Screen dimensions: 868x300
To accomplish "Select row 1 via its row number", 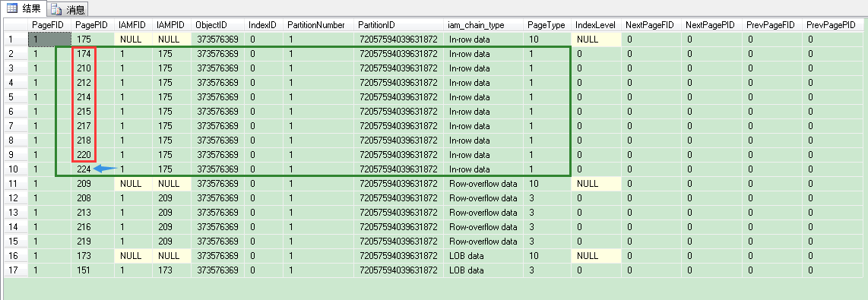I will 15,39.
